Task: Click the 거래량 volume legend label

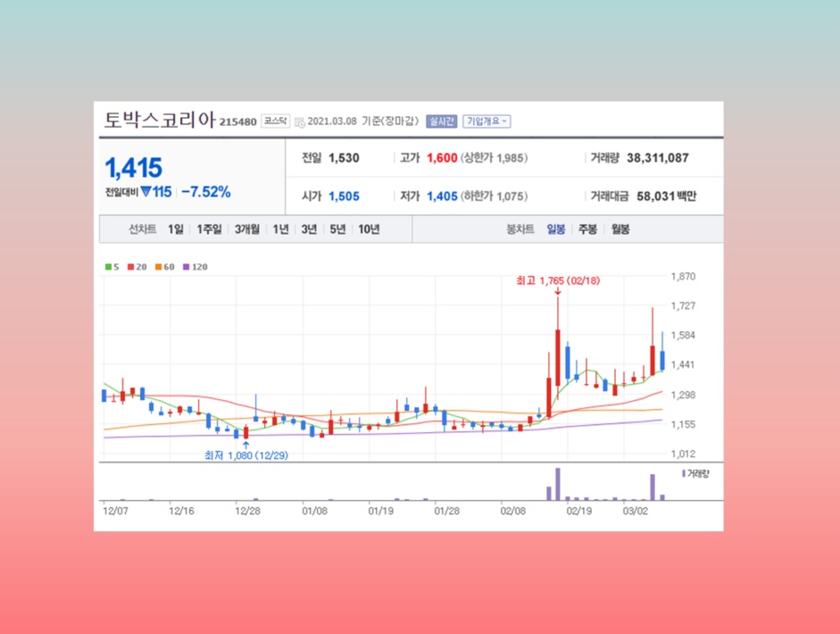Action: 698,474
